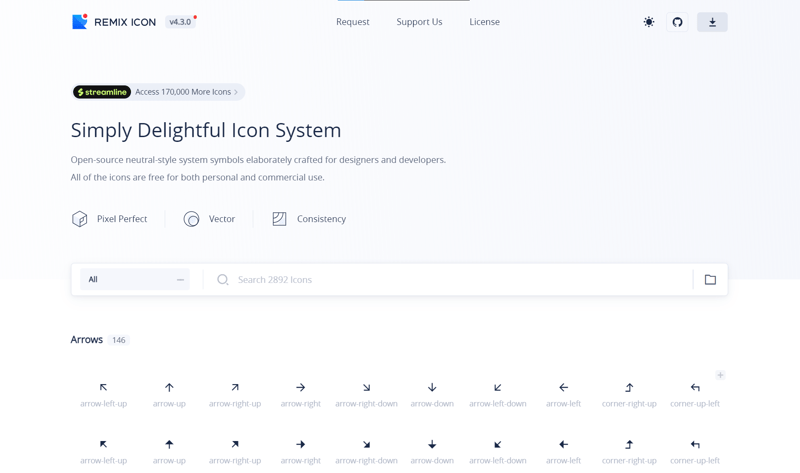This screenshot has width=800, height=473.
Task: Click the Pixel Perfect label
Action: (x=122, y=219)
